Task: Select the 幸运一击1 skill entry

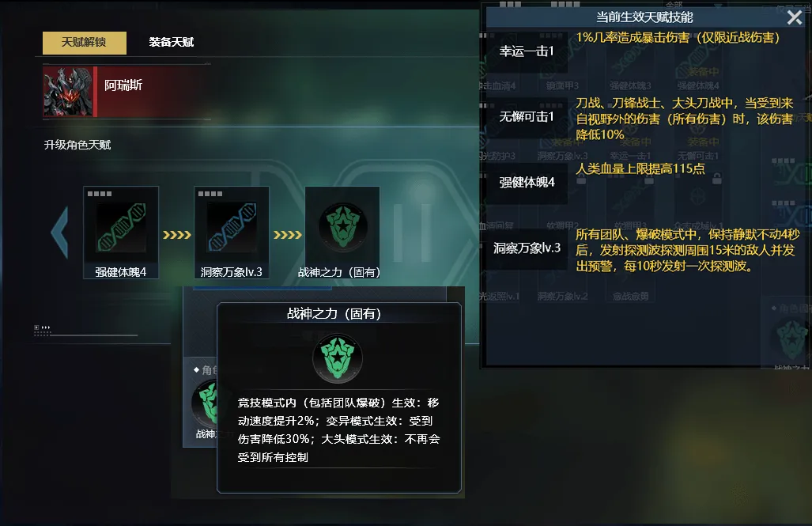Action: [526, 51]
